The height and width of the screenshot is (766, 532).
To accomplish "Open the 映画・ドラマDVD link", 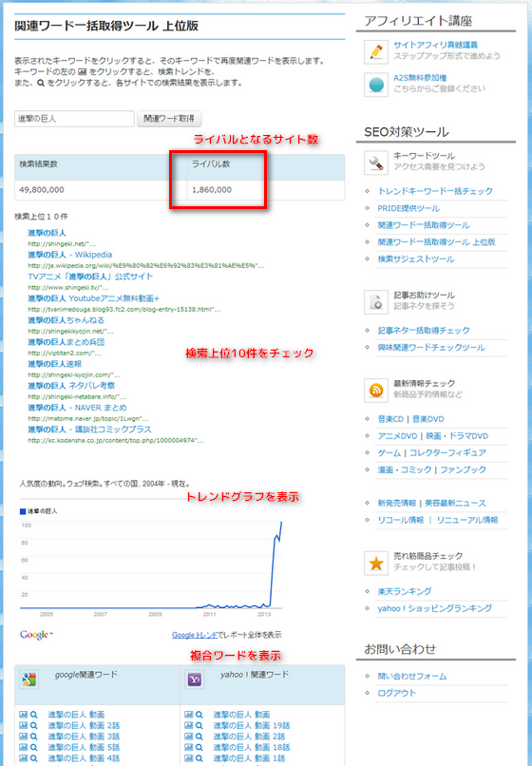I will point(457,436).
